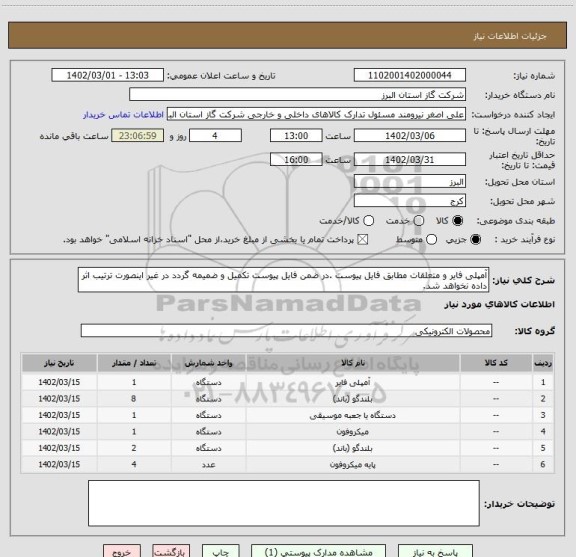Click the remaining days field showing 4
Viewport: 576px width, 557px height.
click(x=215, y=136)
